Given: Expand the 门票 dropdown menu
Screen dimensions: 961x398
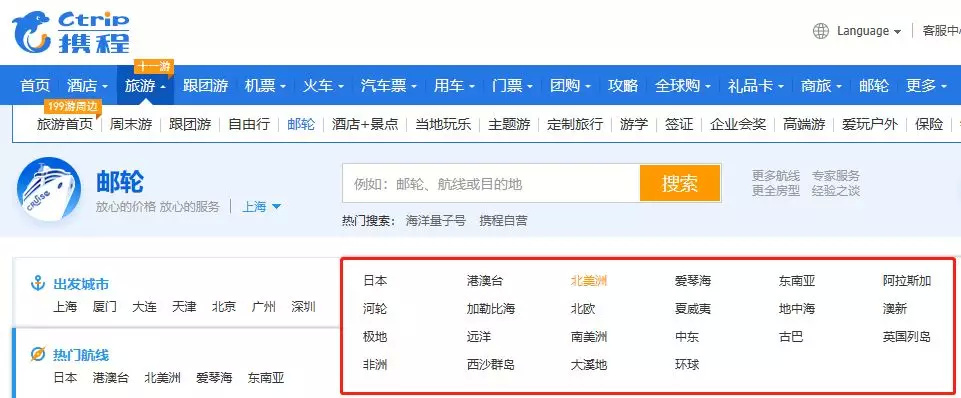Looking at the screenshot, I should (x=512, y=85).
